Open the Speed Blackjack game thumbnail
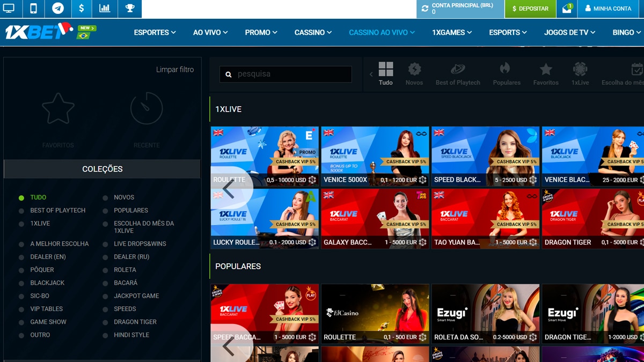Screen dimensions: 644x362 tap(485, 156)
